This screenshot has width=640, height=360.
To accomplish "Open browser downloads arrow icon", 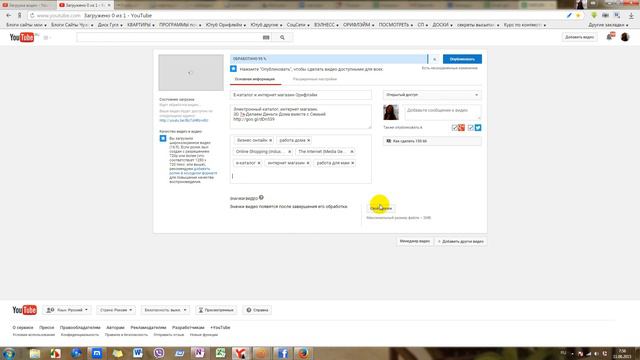I will (631, 16).
